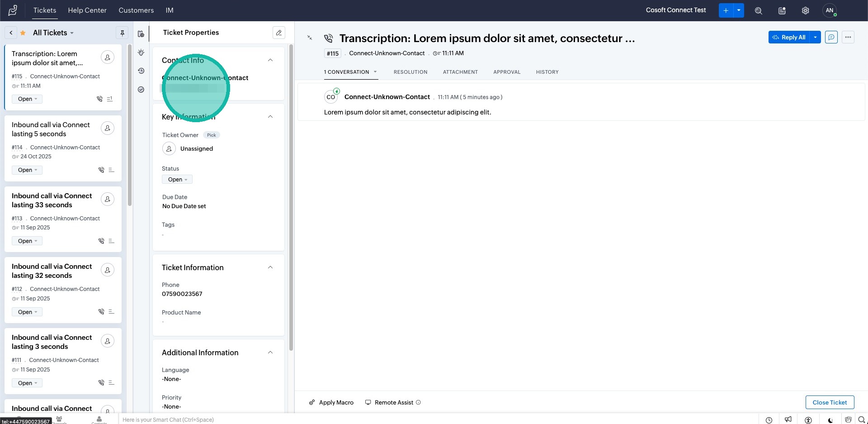Open the lightbulb insights sidebar icon

pyautogui.click(x=141, y=52)
